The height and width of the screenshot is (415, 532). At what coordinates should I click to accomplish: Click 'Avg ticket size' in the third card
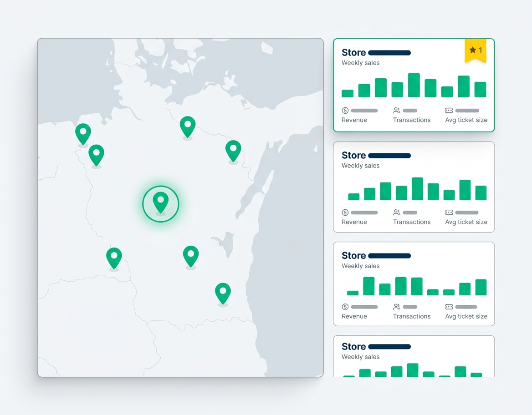pos(466,316)
